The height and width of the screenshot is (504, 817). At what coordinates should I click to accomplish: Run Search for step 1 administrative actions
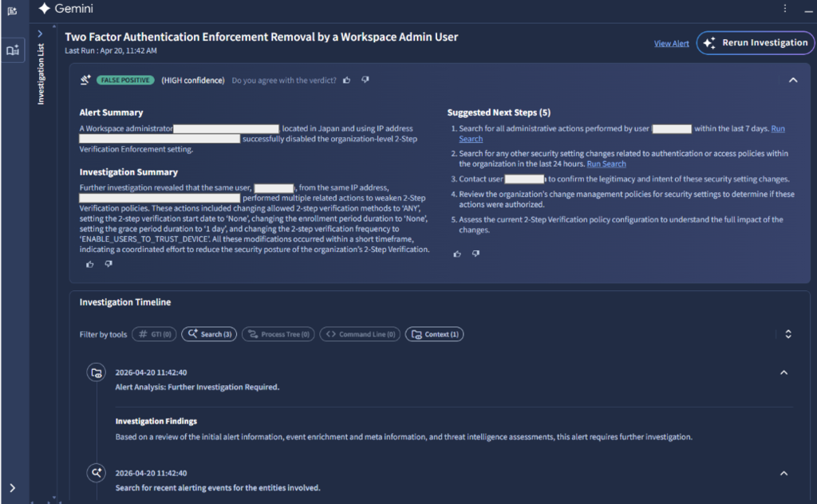tap(778, 128)
